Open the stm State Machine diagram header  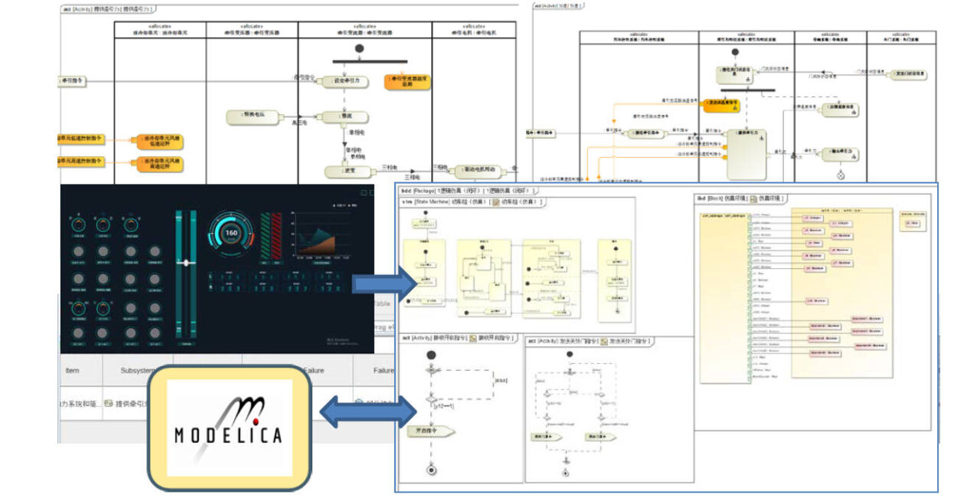click(472, 202)
